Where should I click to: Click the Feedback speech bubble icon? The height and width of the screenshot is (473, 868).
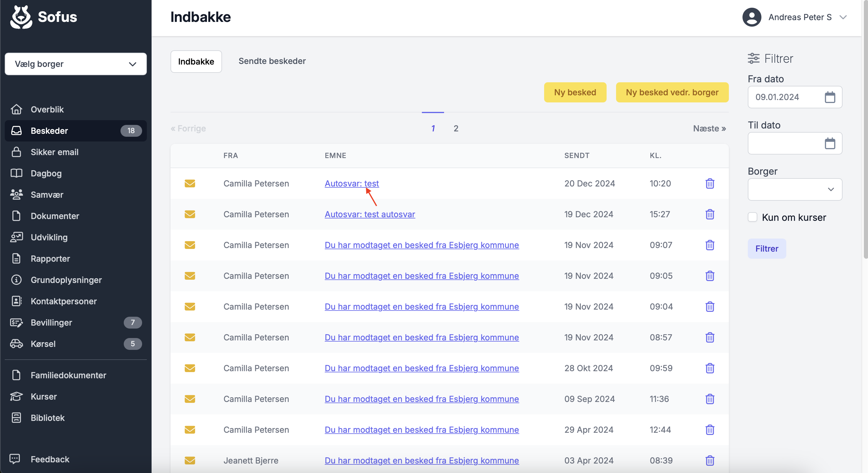point(15,459)
